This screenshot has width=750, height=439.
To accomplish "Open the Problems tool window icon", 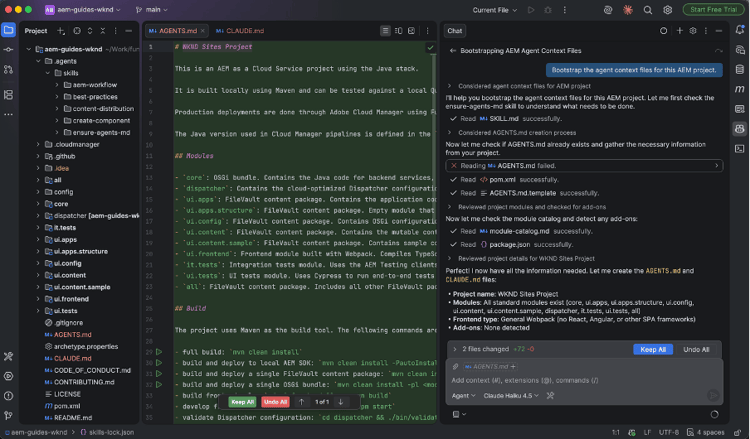I will [x=9, y=396].
